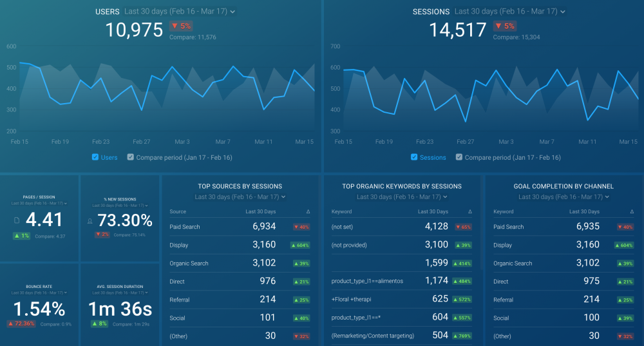
Task: Click the user icon beside % New Sessions
Action: pyautogui.click(x=90, y=221)
